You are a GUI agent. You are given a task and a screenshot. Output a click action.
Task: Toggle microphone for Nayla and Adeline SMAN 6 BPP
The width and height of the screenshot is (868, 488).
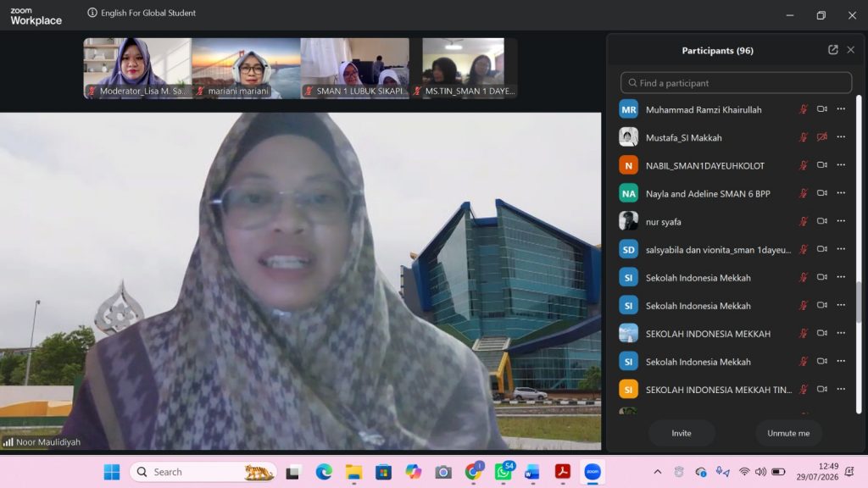[804, 193]
